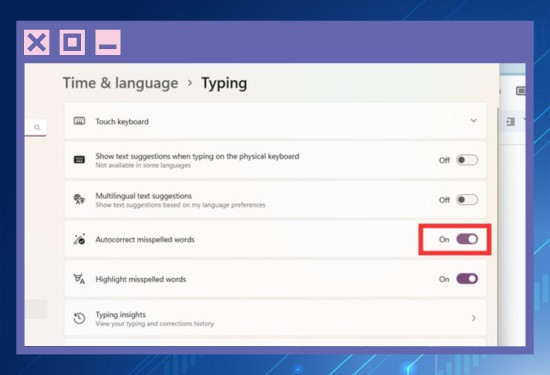Screen dimensions: 550x375
Task: Enable physical keyboard text suggestions switch
Action: point(467,160)
